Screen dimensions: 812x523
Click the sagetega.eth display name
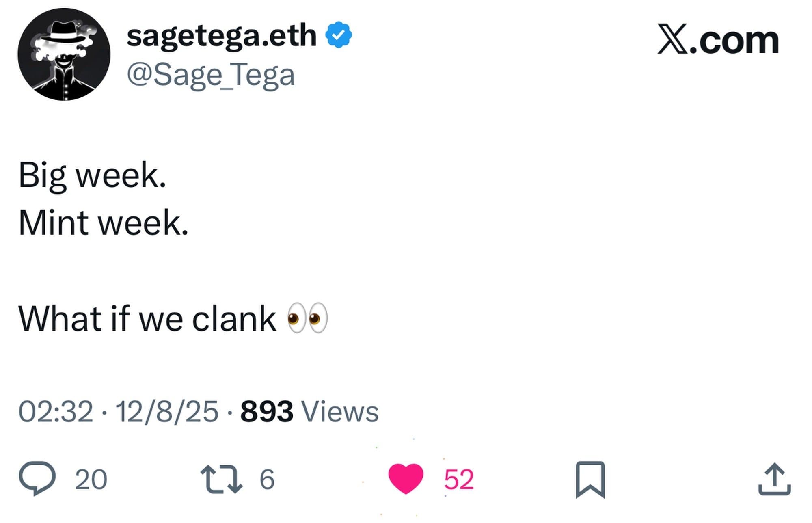(222, 36)
